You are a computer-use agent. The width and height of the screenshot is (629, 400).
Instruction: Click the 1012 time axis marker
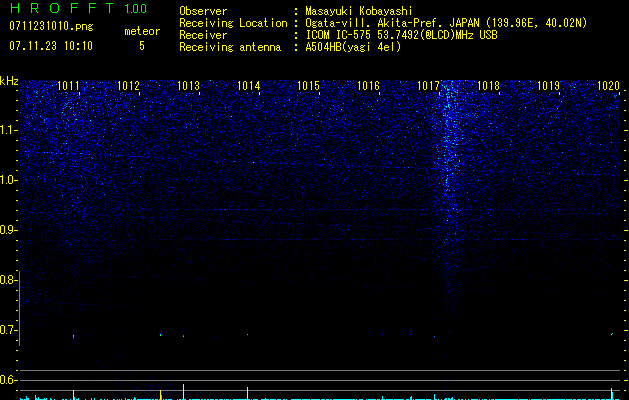[128, 86]
